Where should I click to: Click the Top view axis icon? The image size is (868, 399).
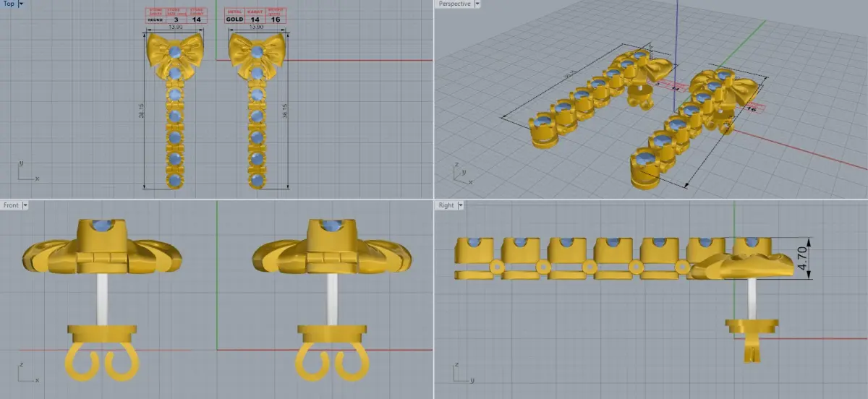27,171
